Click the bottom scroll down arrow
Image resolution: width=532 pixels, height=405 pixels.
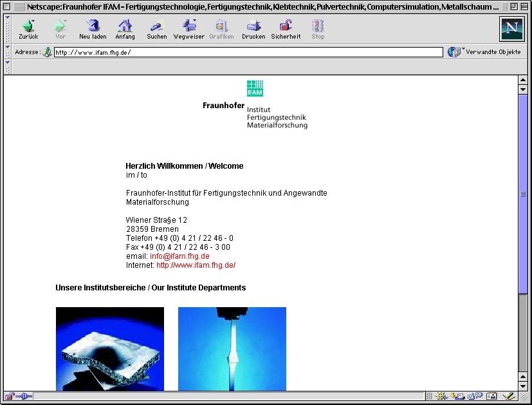click(x=523, y=386)
